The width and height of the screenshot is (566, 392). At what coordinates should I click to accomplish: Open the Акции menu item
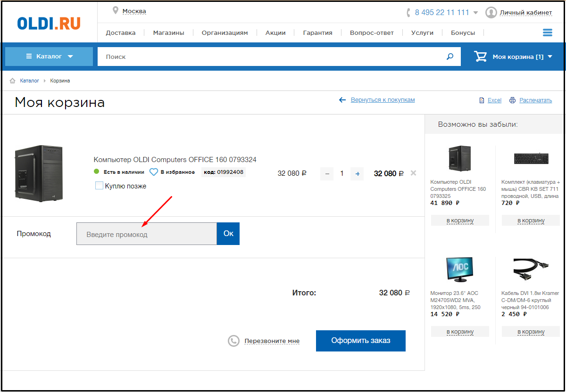[x=275, y=33]
